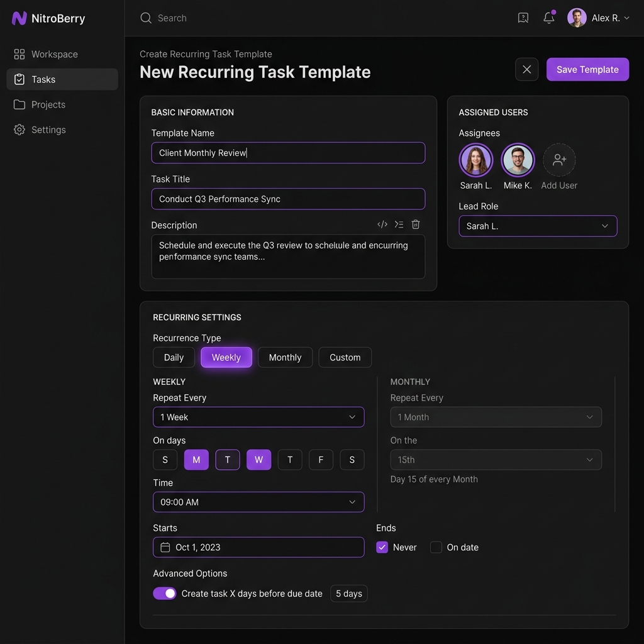Open Projects in the sidebar
The width and height of the screenshot is (644, 644).
tap(62, 104)
